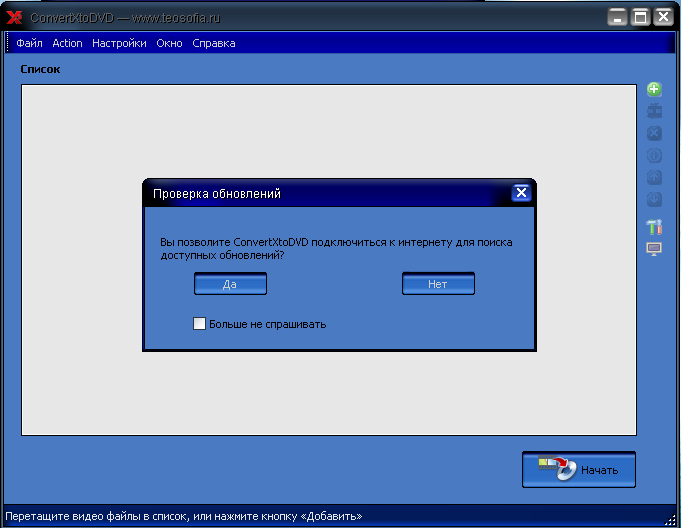Open the Файл menu
The image size is (681, 528).
tap(29, 43)
